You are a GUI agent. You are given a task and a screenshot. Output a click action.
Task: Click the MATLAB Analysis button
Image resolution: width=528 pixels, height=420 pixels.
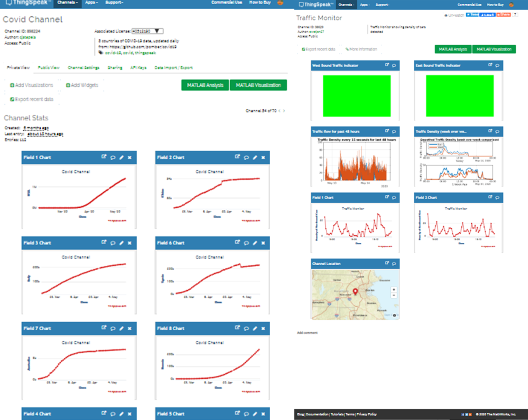205,85
